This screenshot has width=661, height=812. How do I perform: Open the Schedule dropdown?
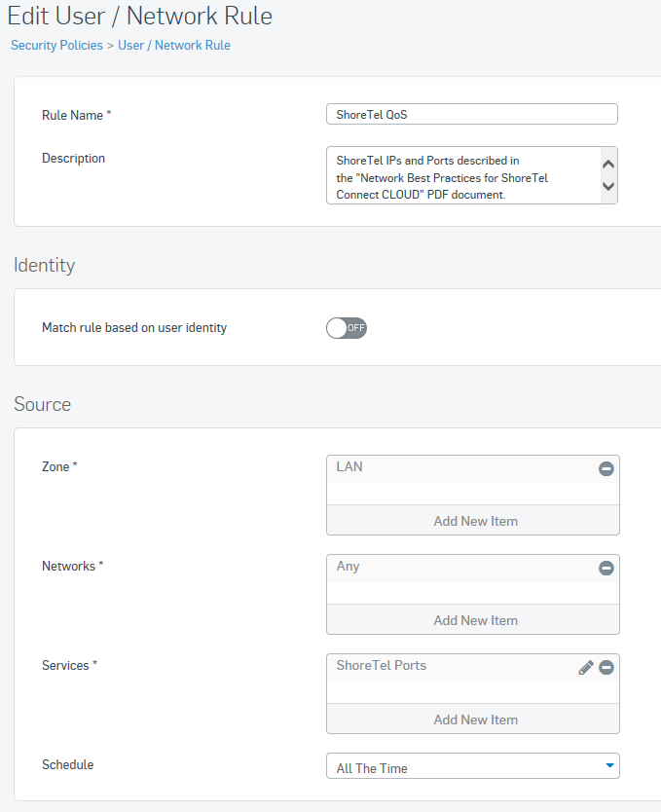(x=472, y=766)
